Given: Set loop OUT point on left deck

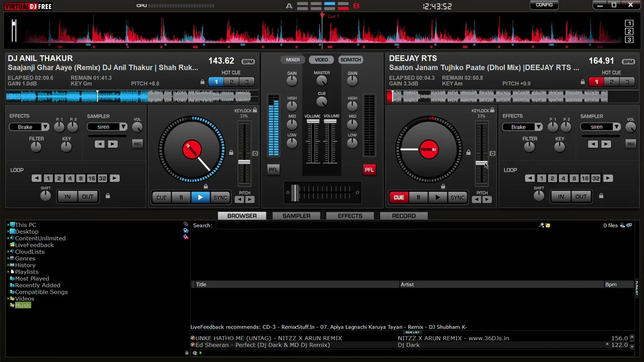Looking at the screenshot, I should pyautogui.click(x=88, y=197).
